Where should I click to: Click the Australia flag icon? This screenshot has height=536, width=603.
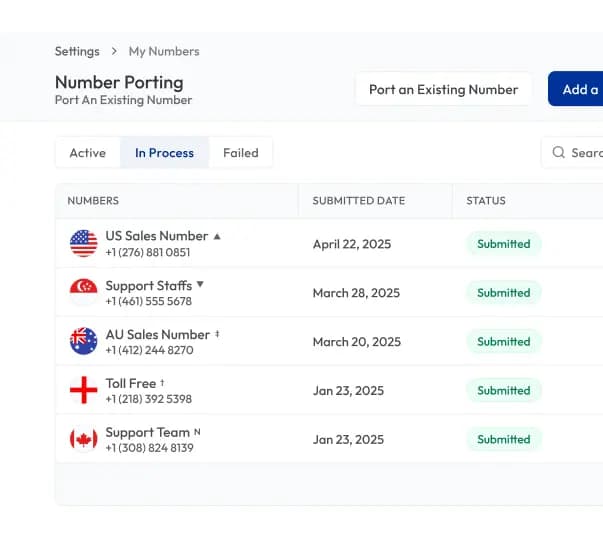83,341
